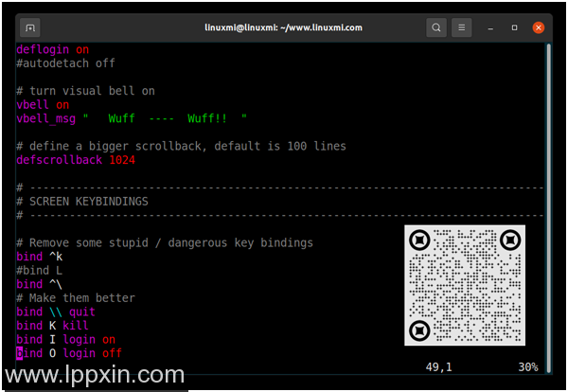Click the 'bind \\ quit' line
Image resolution: width=568 pixels, height=392 pixels.
(x=56, y=312)
